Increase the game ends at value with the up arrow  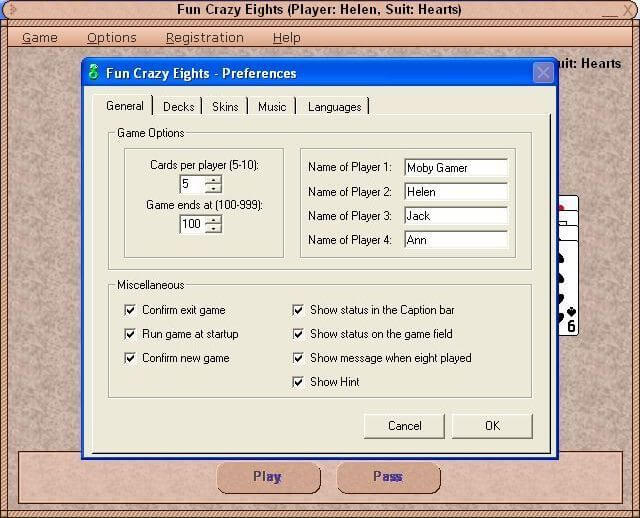pyautogui.click(x=213, y=220)
